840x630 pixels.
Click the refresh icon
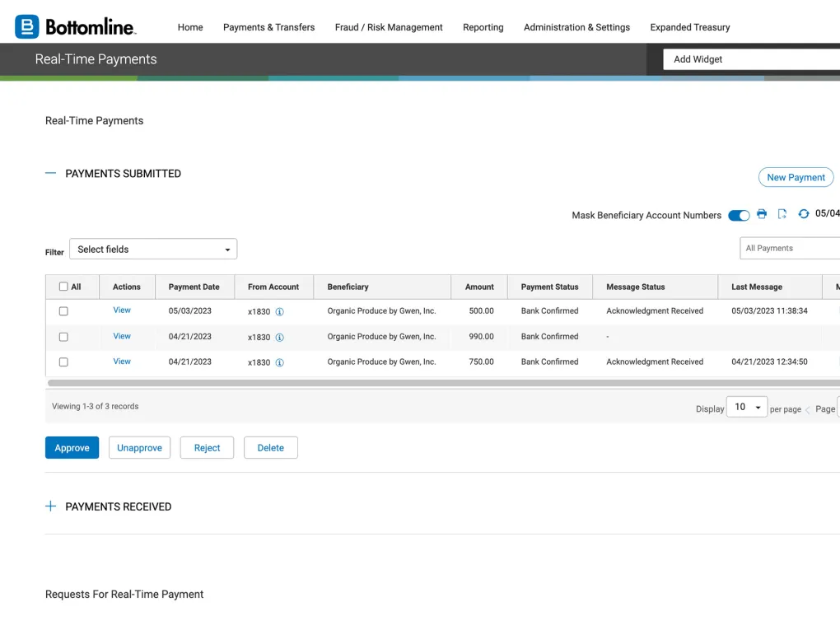[804, 214]
